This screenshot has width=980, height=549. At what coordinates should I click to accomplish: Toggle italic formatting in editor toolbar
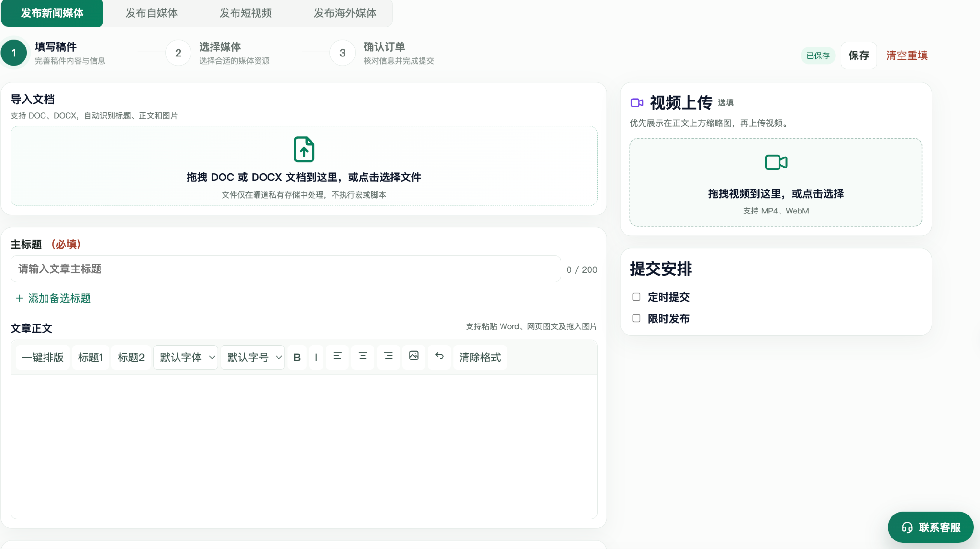[316, 357]
